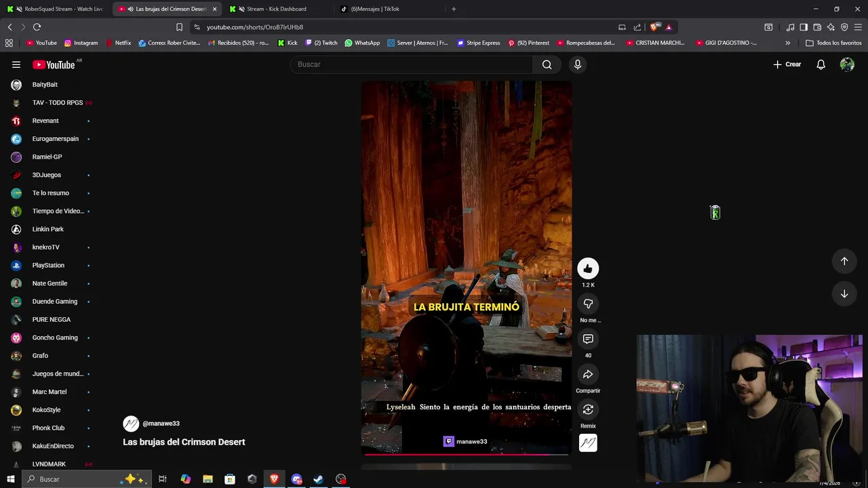
Task: Like the Short with thumbs up
Action: pos(588,268)
